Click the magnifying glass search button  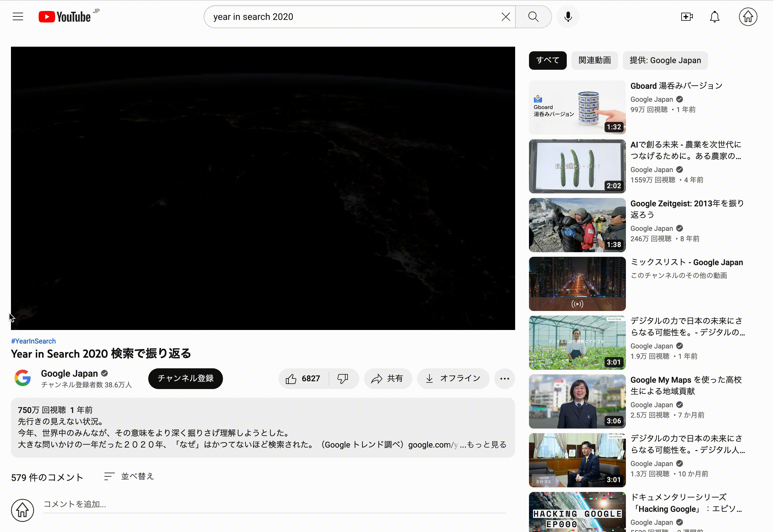pos(533,17)
